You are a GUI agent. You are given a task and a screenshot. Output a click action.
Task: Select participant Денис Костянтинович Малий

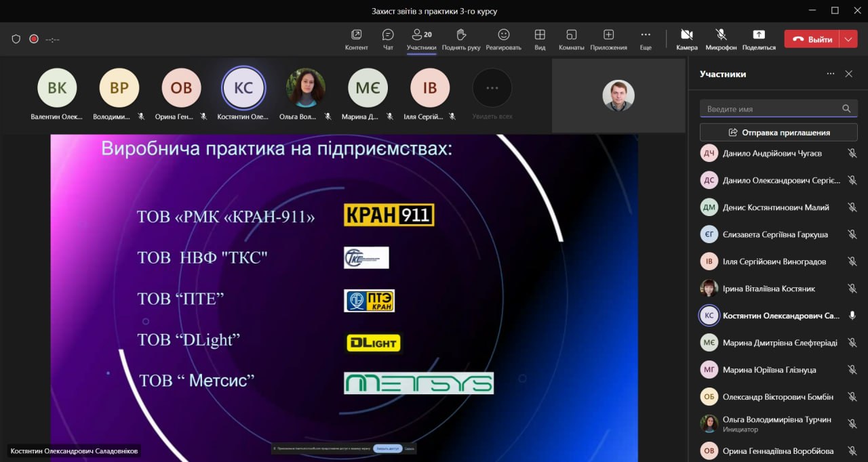click(778, 207)
